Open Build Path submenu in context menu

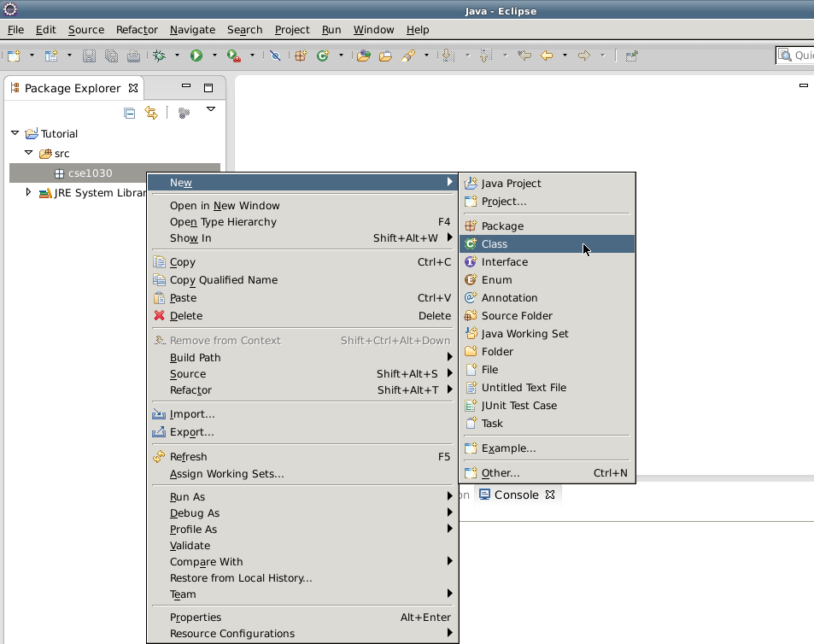pos(302,358)
